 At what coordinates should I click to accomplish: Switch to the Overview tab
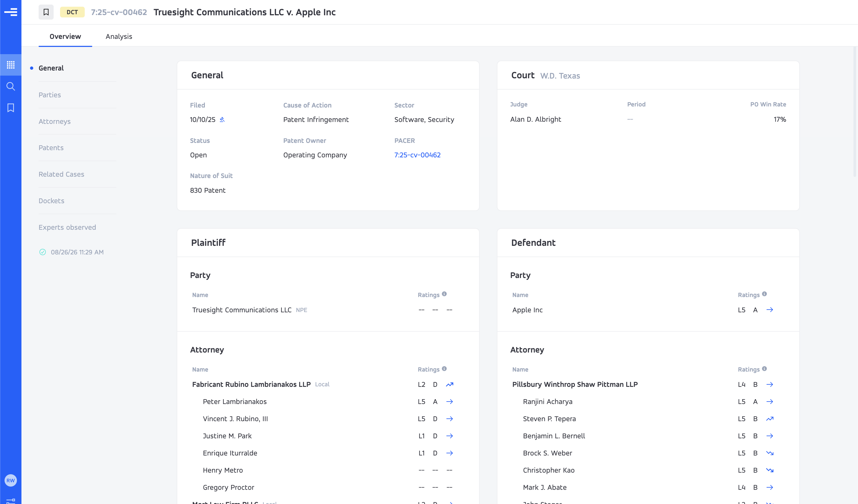pyautogui.click(x=65, y=36)
